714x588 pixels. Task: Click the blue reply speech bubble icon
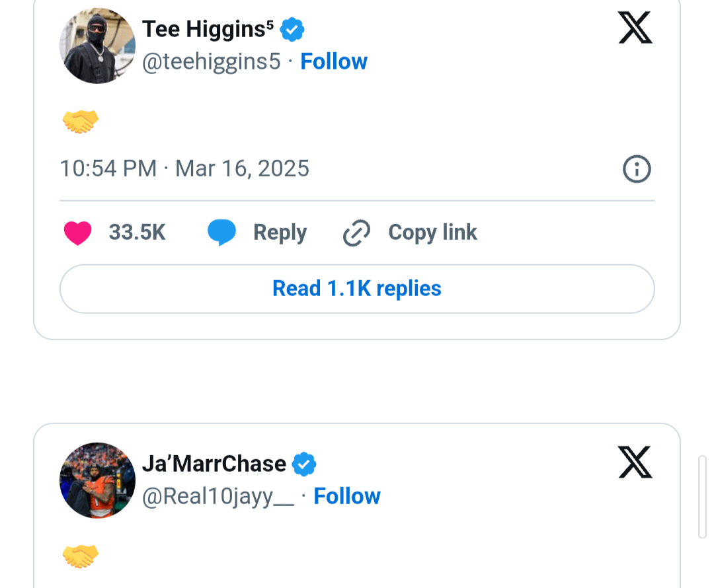coord(221,233)
